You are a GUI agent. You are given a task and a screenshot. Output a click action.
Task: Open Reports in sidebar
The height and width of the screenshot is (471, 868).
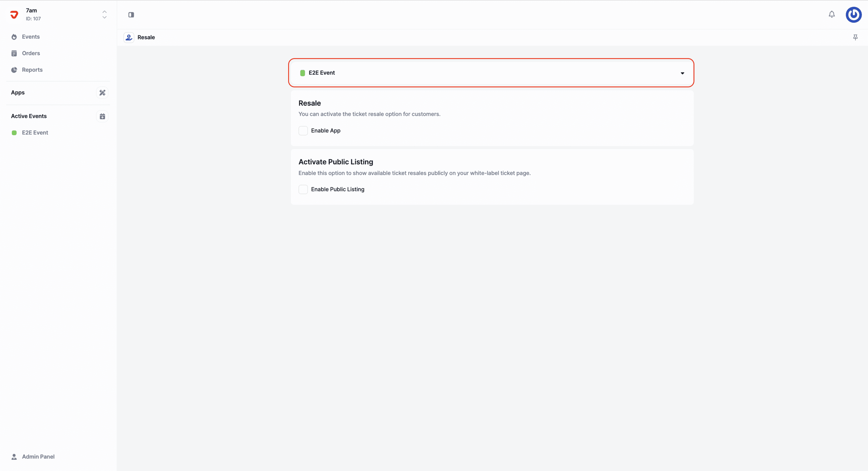[x=32, y=70]
